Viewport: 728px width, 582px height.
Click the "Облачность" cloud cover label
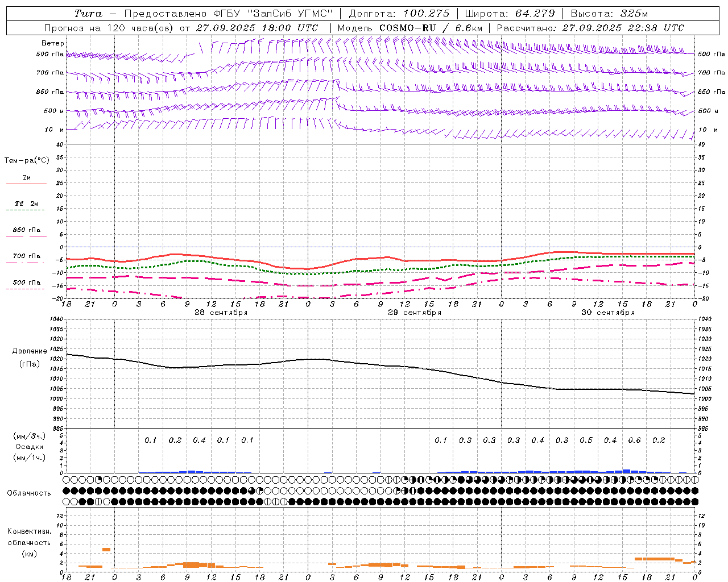(x=29, y=493)
